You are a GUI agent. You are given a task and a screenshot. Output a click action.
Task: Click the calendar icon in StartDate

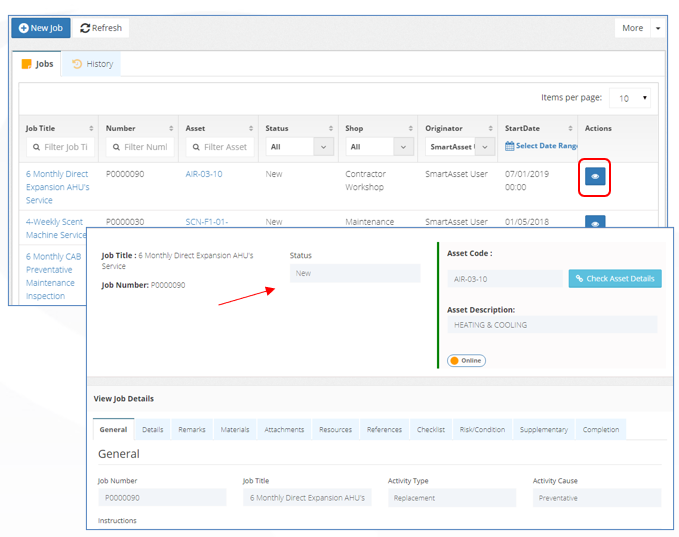510,146
